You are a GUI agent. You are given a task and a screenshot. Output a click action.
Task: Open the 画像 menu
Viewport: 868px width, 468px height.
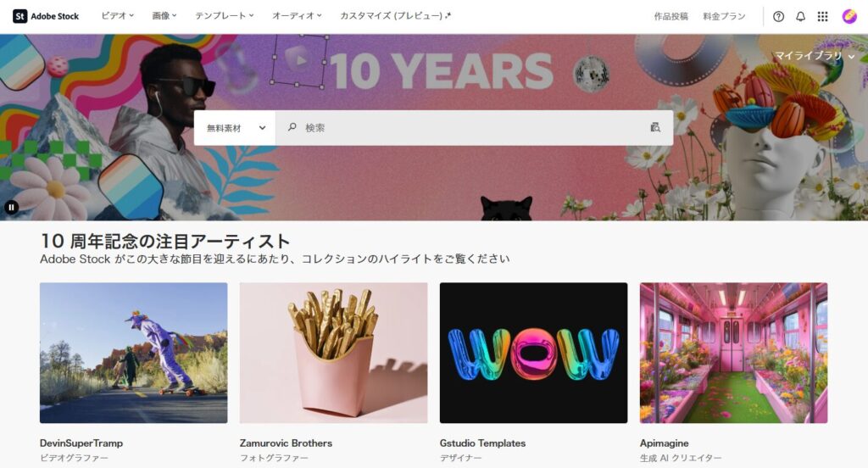point(164,15)
